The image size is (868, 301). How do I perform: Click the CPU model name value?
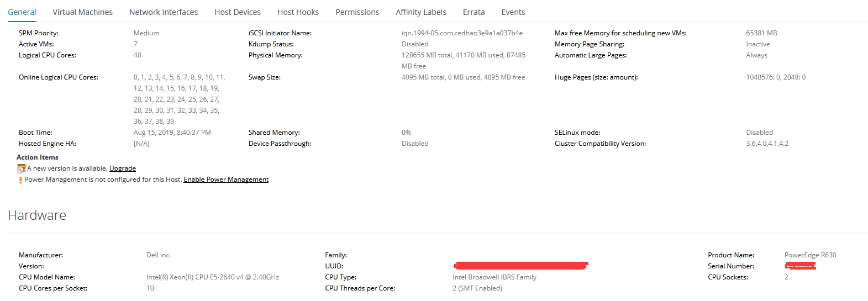click(x=213, y=277)
